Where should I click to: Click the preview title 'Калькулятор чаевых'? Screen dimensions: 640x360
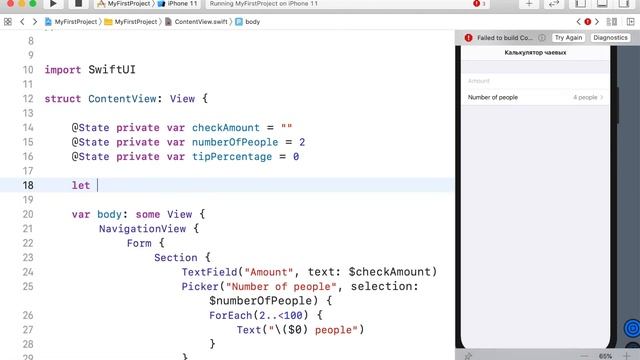[x=535, y=52]
